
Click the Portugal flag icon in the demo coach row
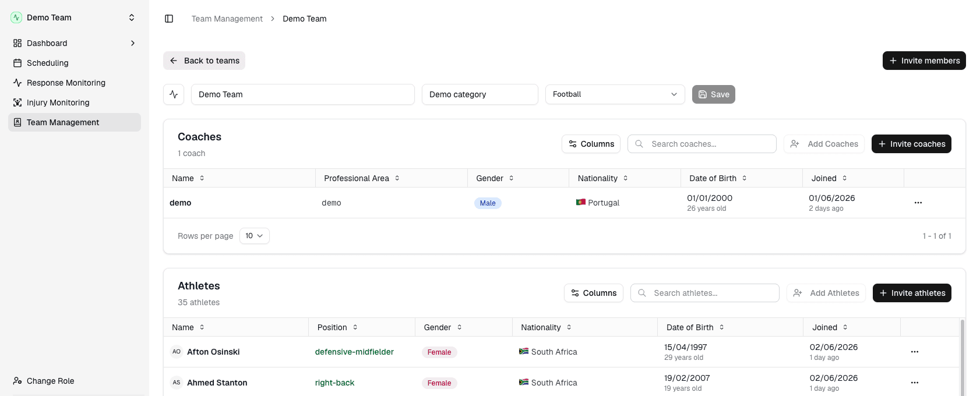tap(581, 202)
